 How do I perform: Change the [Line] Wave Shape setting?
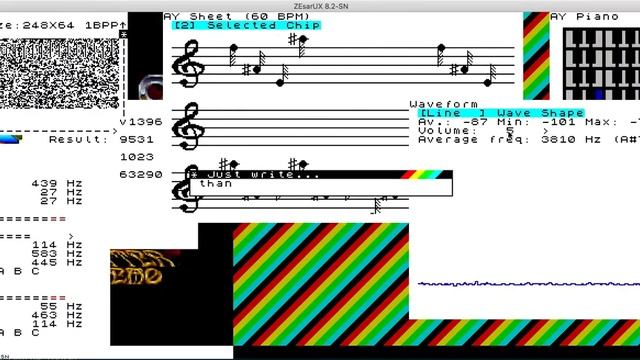(502, 113)
